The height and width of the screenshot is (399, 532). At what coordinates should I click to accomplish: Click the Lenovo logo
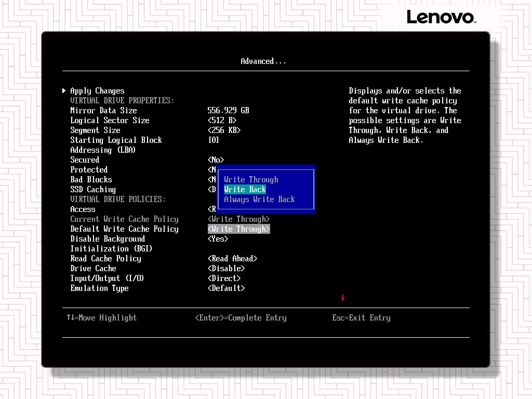441,17
